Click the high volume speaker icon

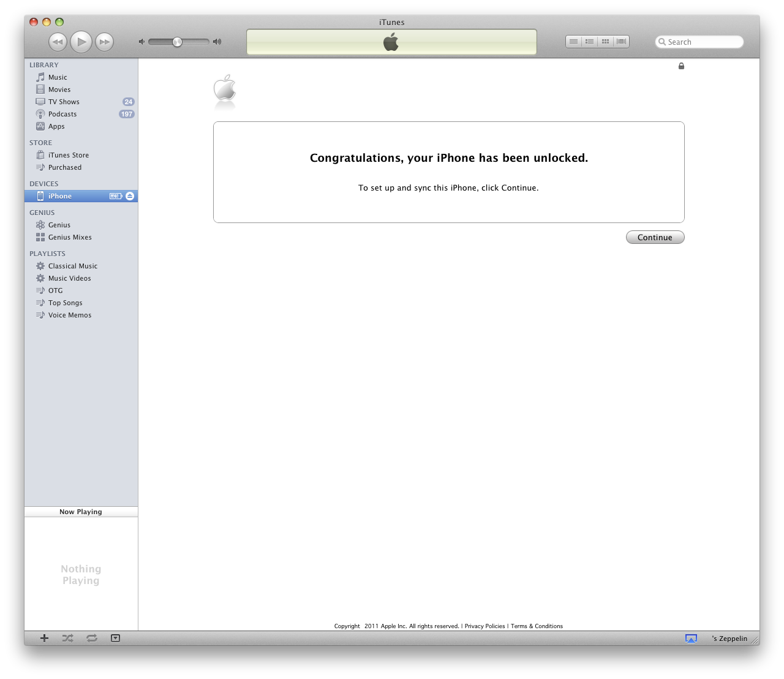click(217, 42)
